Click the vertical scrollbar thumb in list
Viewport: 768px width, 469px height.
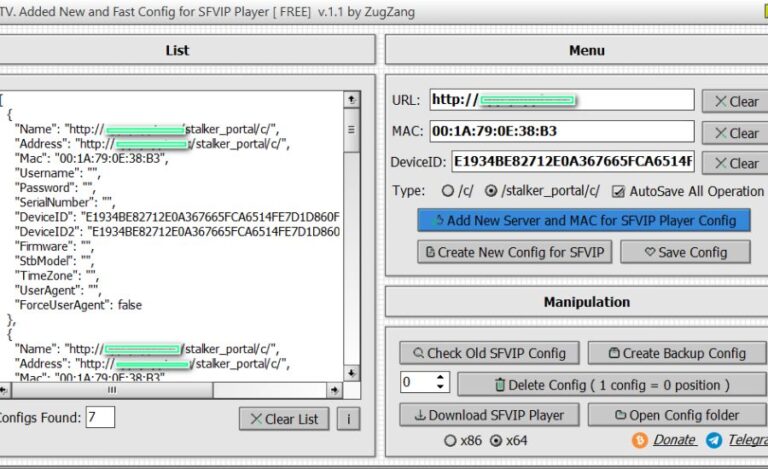[352, 130]
